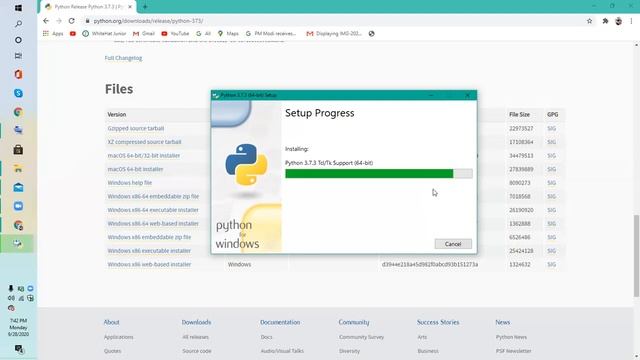Close the Python Release tab
This screenshot has height=360, width=640.
pyautogui.click(x=130, y=7)
